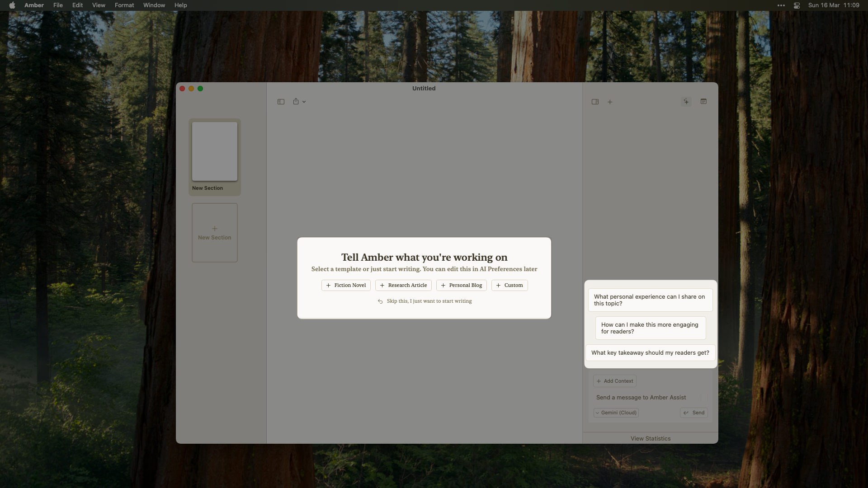868x488 pixels.
Task: Toggle the left sidebar panel icon
Action: pos(281,102)
